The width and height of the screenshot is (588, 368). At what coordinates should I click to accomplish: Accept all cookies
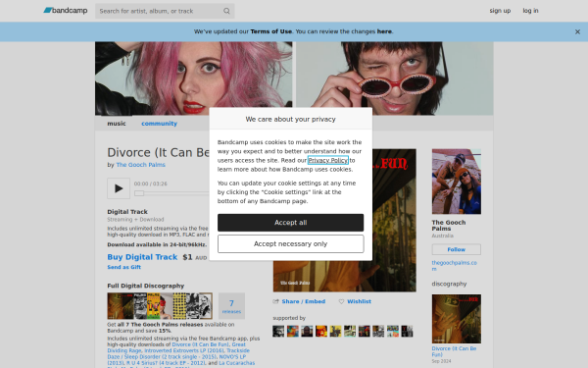(291, 223)
